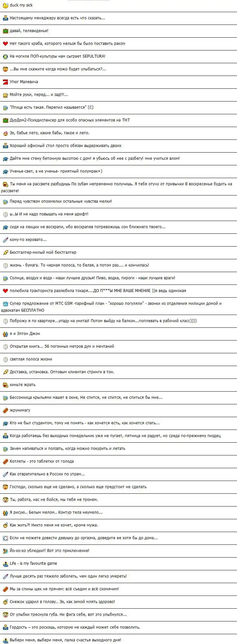Click the TV icon beside "давай, телевиденье!"
The height and width of the screenshot is (644, 237).
point(5,31)
